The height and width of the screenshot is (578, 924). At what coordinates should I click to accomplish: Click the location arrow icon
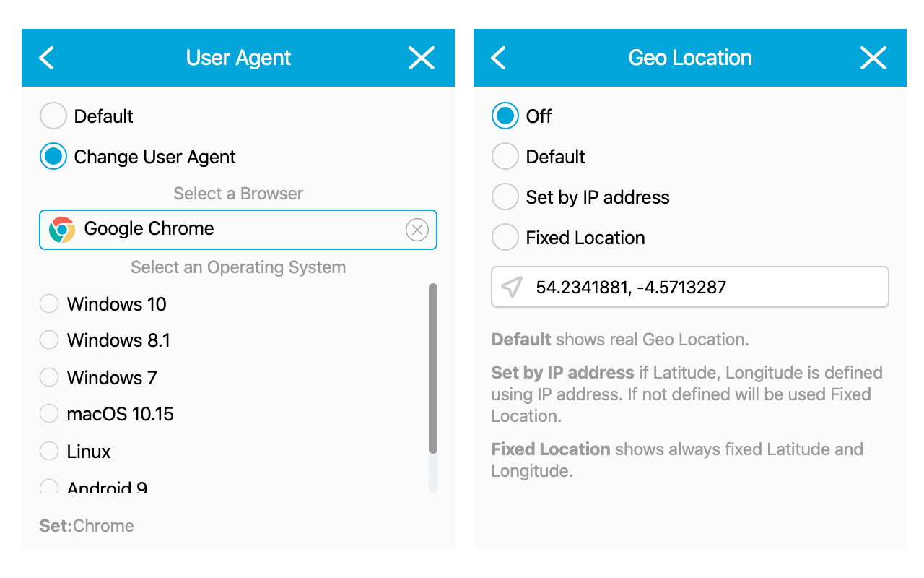tap(512, 288)
